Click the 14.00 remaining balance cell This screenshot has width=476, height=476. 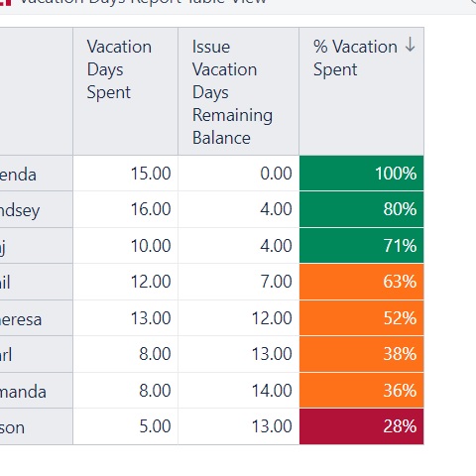tap(239, 390)
